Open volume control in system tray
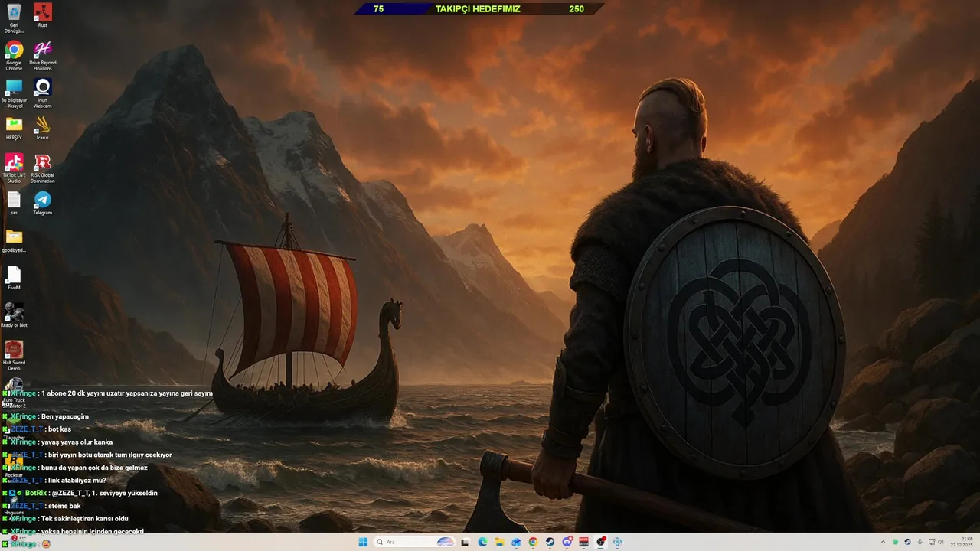The image size is (980, 551). click(941, 542)
